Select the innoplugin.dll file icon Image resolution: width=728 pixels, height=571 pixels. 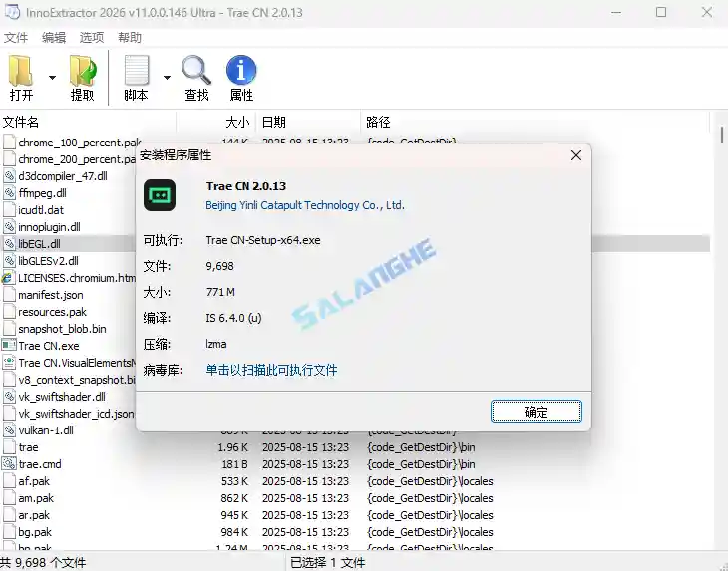[9, 227]
